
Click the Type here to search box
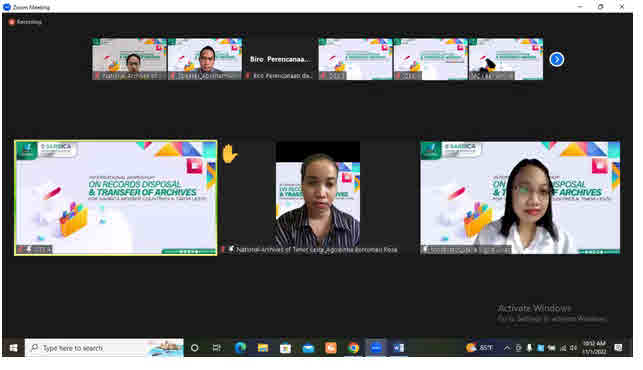click(x=104, y=348)
